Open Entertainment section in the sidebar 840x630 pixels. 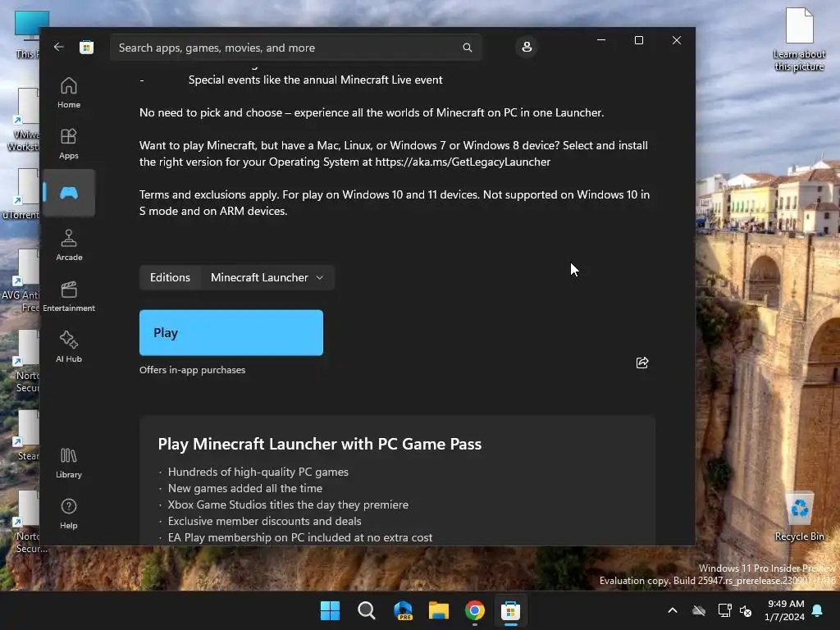69,296
